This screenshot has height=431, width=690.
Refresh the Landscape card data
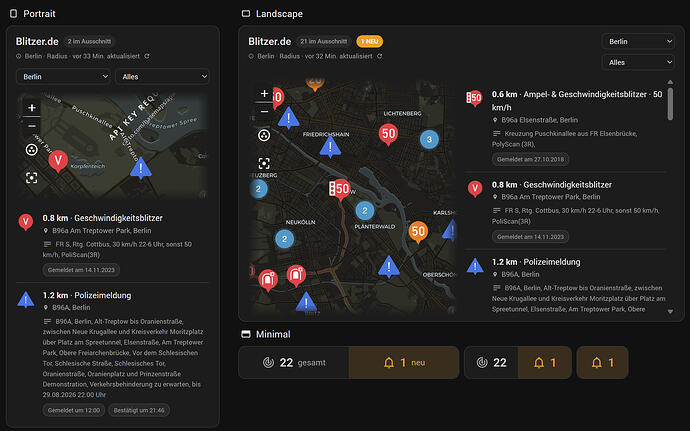(x=379, y=56)
